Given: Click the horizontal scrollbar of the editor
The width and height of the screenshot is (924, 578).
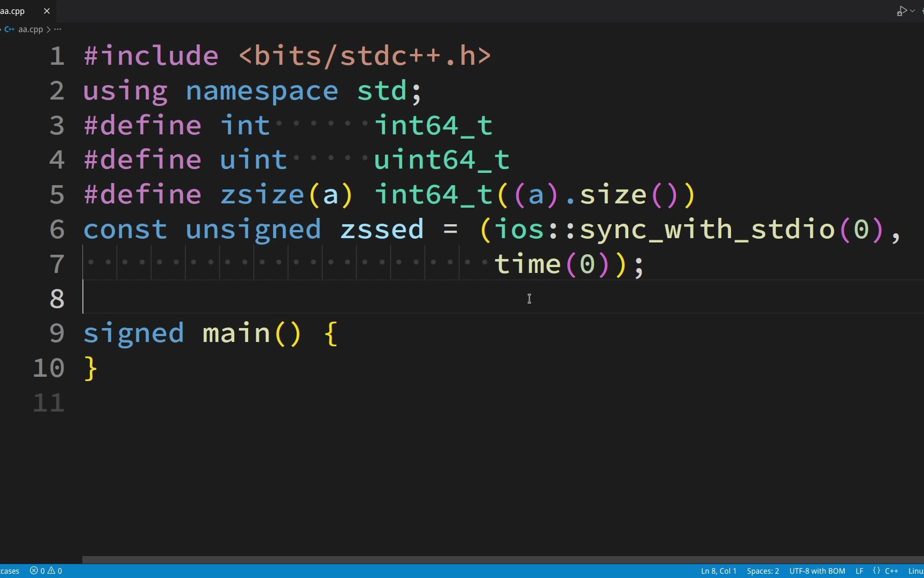Looking at the screenshot, I should click(x=503, y=560).
